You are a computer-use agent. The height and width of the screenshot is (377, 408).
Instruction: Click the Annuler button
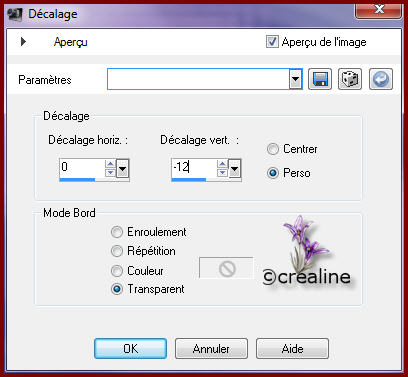click(x=211, y=349)
